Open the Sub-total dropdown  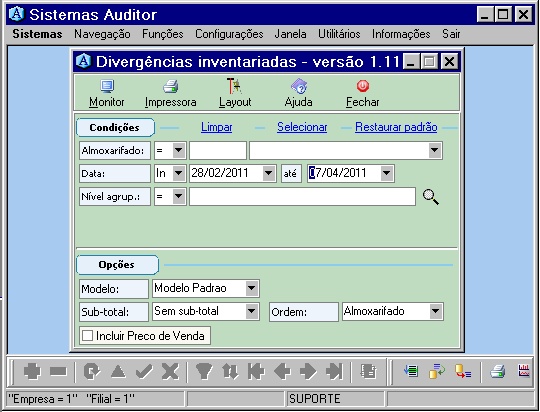coord(252,311)
